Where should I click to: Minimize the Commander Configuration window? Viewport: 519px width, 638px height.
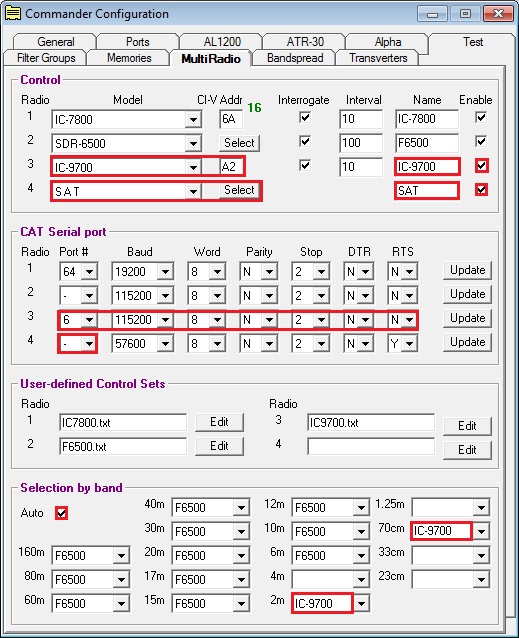coord(433,14)
